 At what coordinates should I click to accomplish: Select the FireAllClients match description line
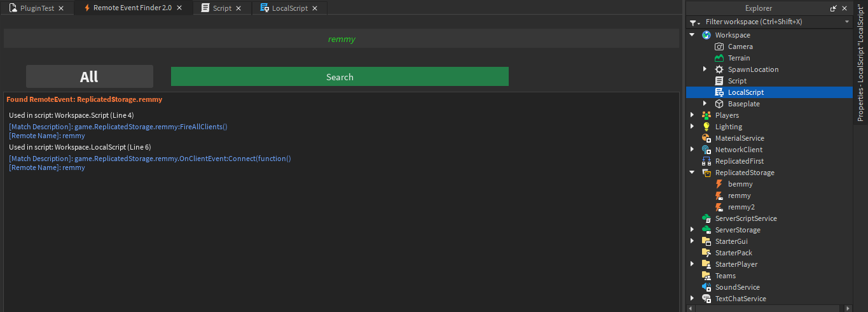[118, 127]
